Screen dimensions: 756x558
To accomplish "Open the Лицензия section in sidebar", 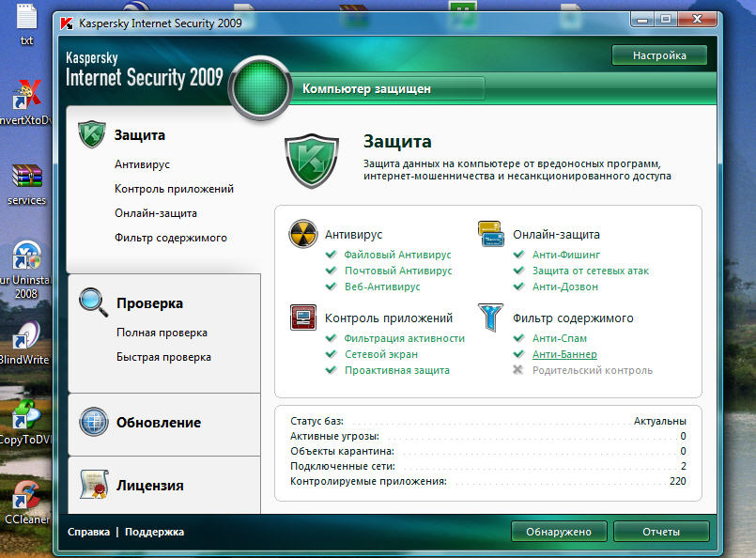I will pyautogui.click(x=150, y=485).
